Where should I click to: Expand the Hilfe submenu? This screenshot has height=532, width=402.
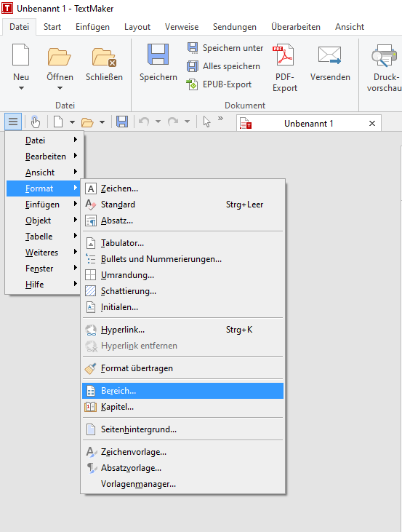[44, 285]
